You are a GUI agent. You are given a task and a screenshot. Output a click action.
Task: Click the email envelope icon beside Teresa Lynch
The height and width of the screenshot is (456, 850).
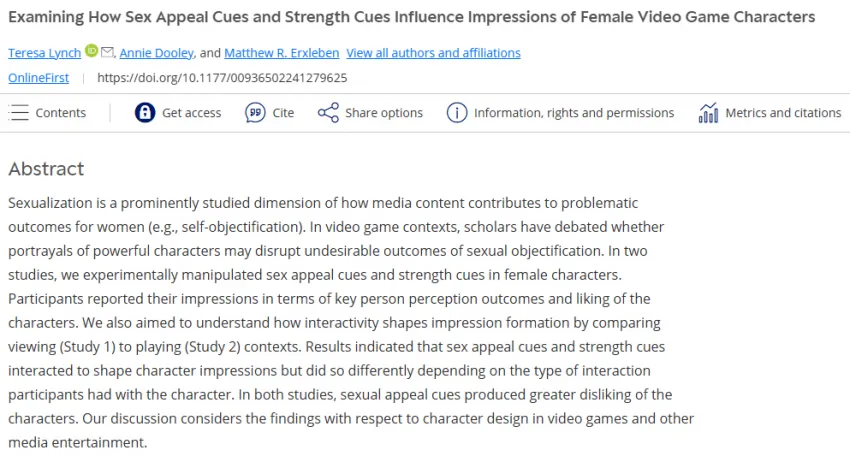(107, 51)
